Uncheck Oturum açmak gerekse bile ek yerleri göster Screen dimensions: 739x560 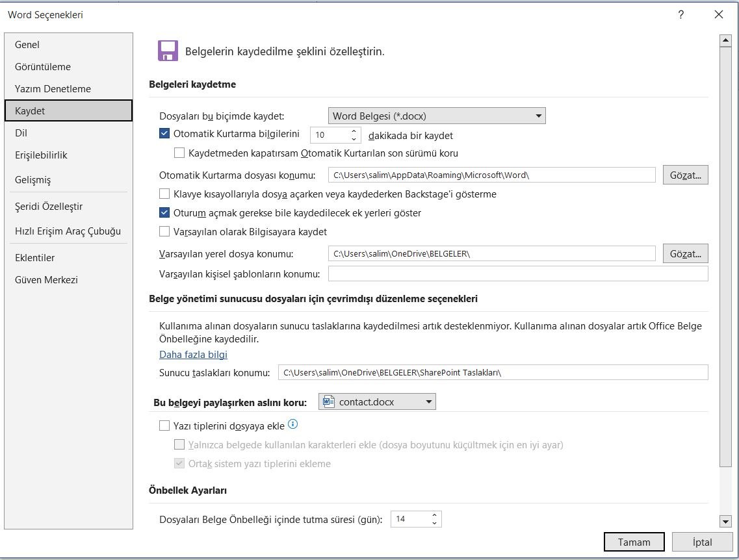tap(164, 212)
